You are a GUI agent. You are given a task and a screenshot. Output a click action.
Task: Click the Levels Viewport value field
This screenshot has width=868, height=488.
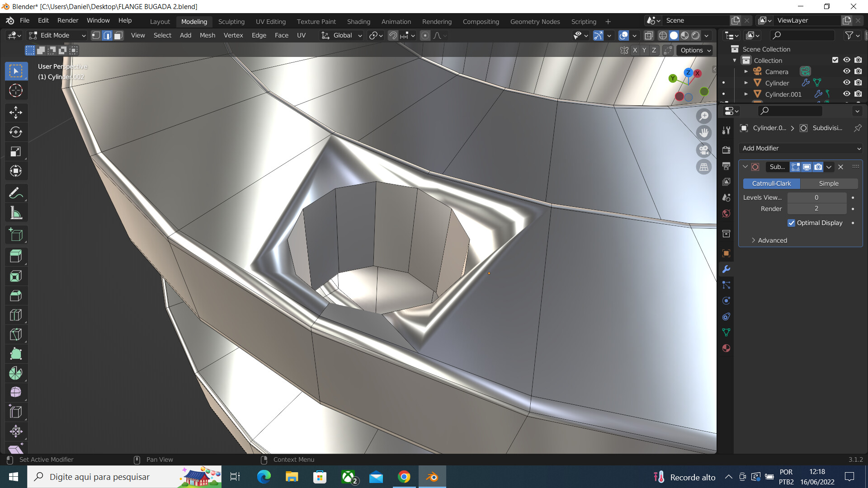coord(816,197)
